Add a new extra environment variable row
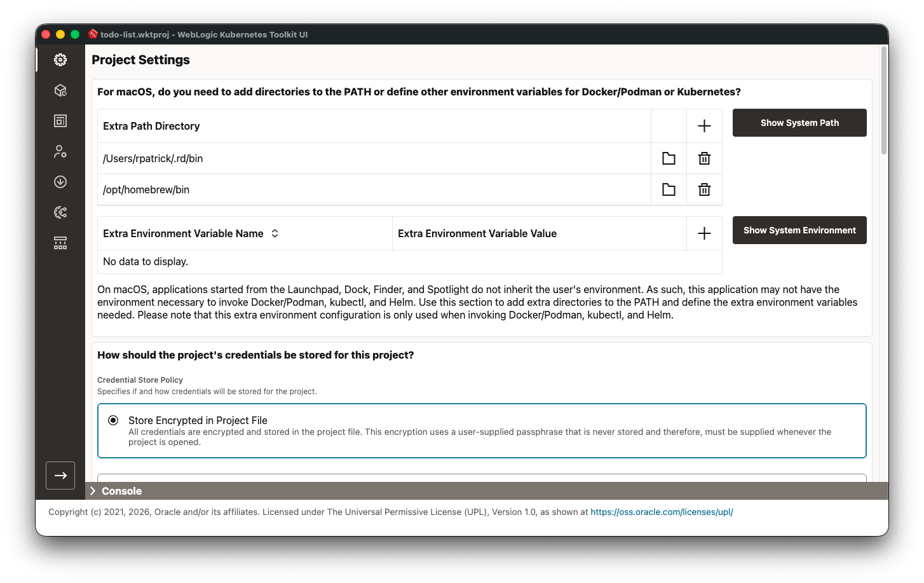The height and width of the screenshot is (583, 924). coord(704,233)
